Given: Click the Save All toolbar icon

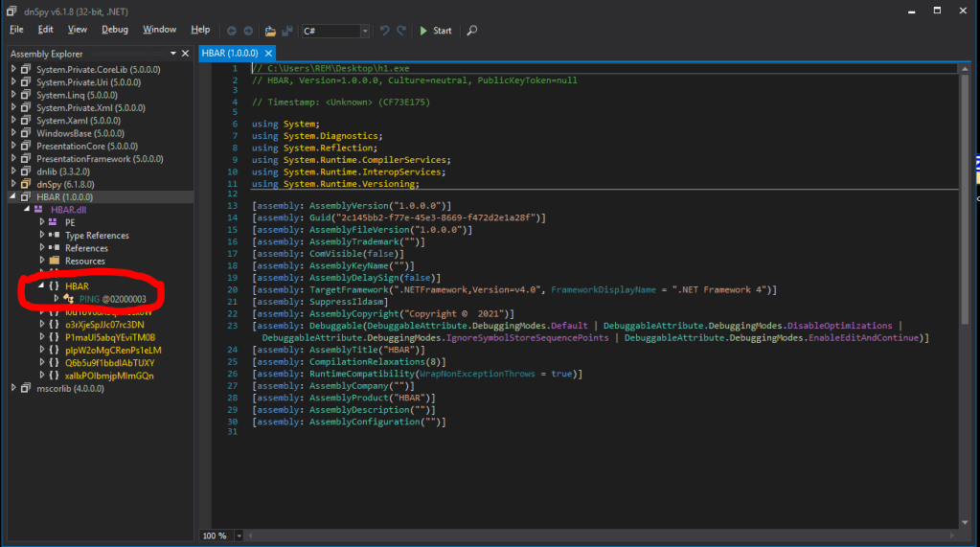Looking at the screenshot, I should click(287, 31).
